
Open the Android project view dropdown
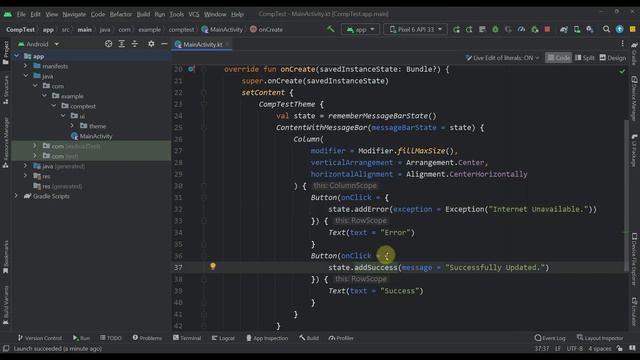(x=38, y=44)
